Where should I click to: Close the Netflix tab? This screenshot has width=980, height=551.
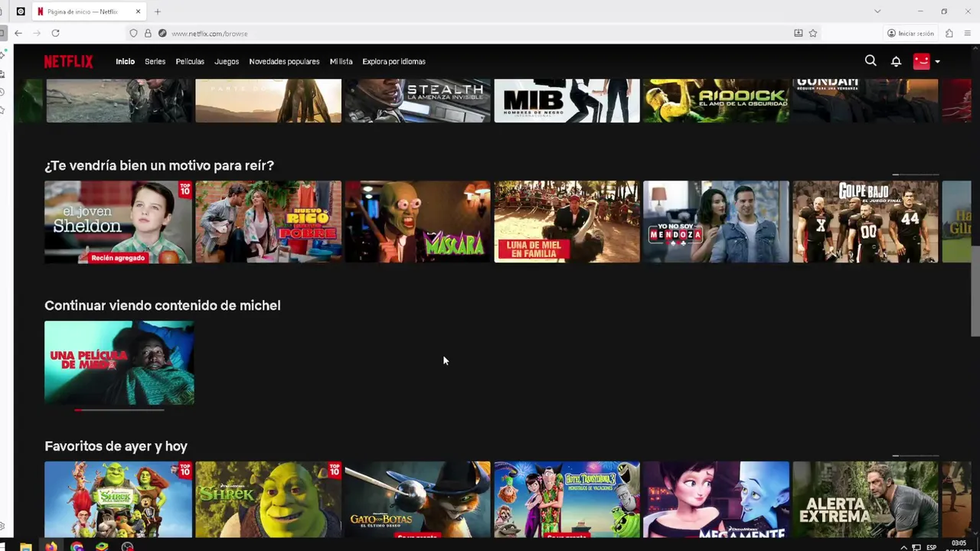138,11
